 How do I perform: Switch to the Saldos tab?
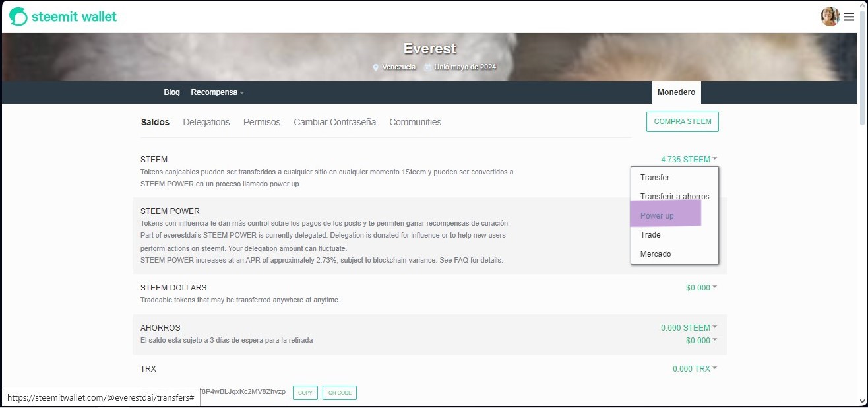155,122
